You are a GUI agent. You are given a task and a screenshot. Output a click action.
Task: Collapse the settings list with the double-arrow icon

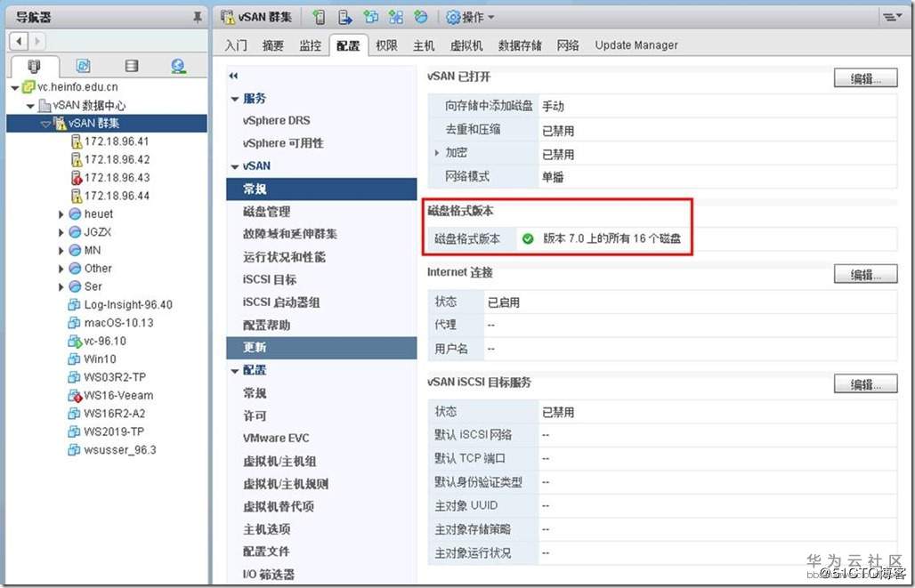pyautogui.click(x=234, y=76)
